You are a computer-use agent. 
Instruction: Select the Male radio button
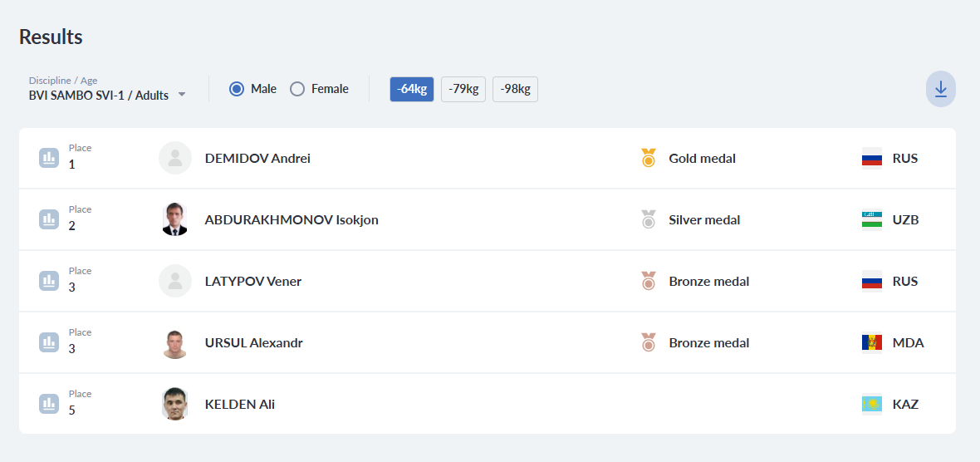click(237, 89)
